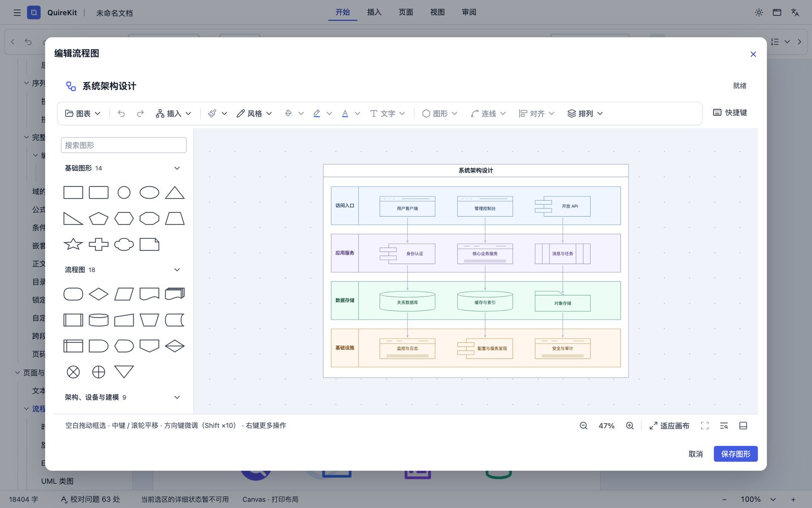
Task: Open the hamburger menu in QuireKit
Action: 17,12
